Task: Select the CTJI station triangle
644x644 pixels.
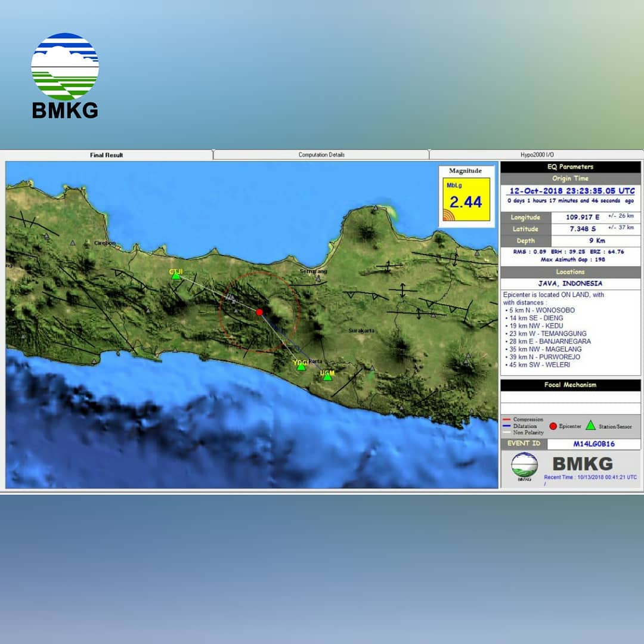Action: coord(176,276)
